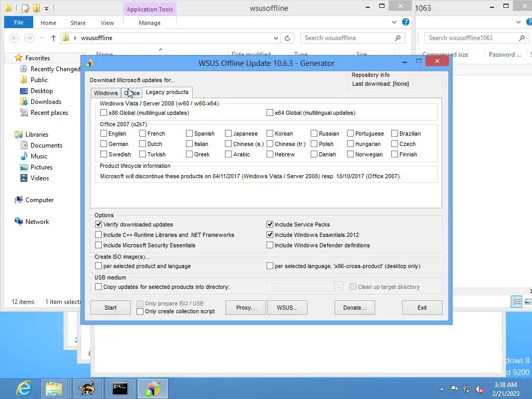Click the Start button in Generator
The image size is (532, 399).
[110, 308]
